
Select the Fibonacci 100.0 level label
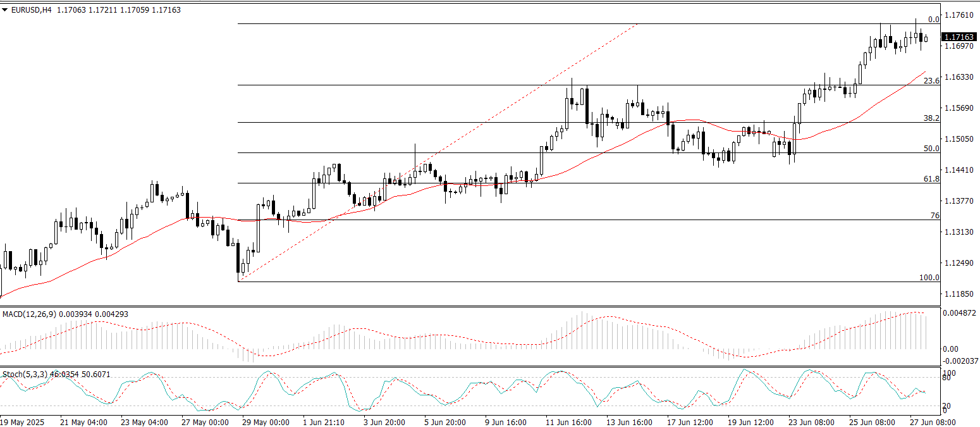929,278
